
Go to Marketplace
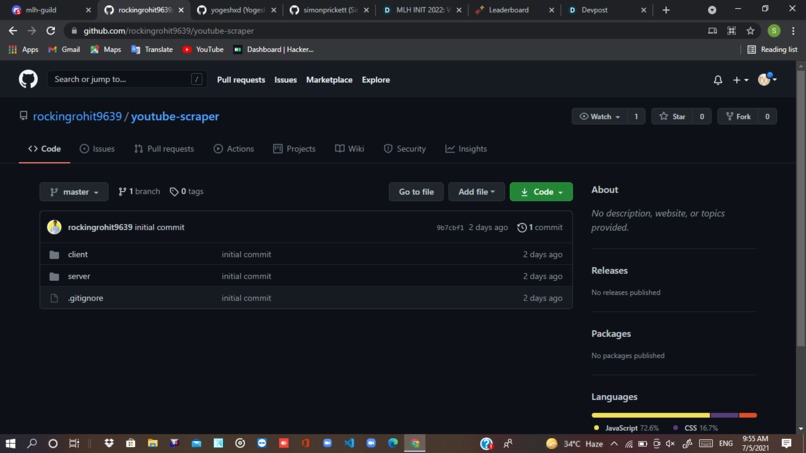click(x=329, y=80)
